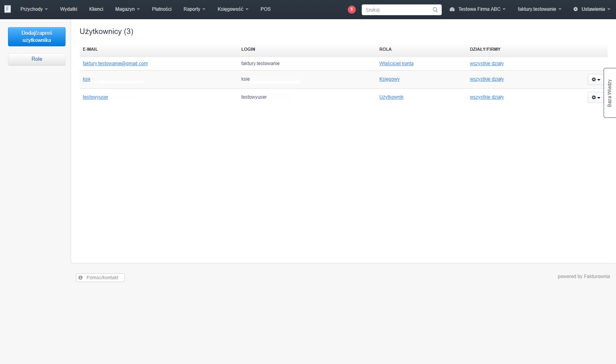Click the 'faktury.testowanie' login cell

point(261,64)
